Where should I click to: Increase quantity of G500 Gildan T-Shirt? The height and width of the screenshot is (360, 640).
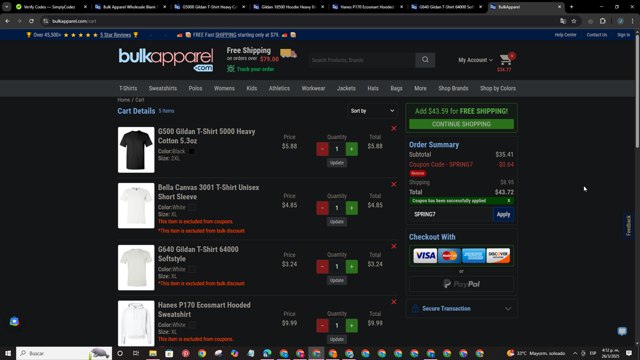pyautogui.click(x=351, y=149)
